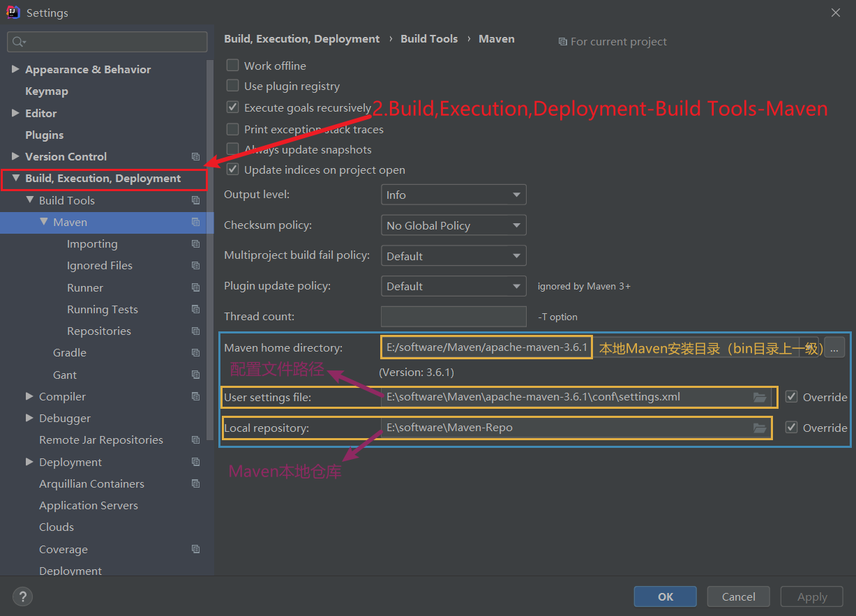Open the Output level dropdown
This screenshot has width=856, height=616.
tap(453, 195)
